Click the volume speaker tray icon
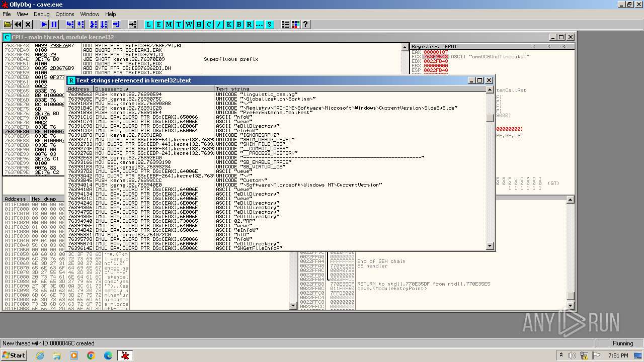This screenshot has height=362, width=644. tap(572, 355)
